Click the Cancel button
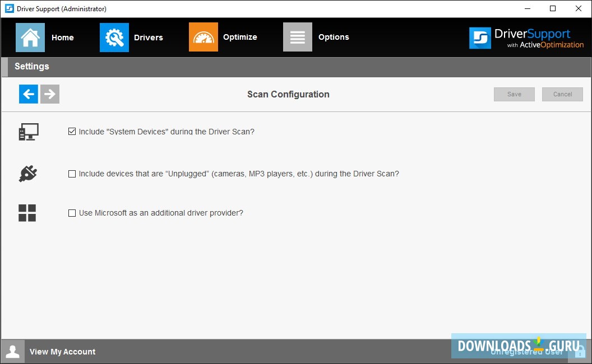This screenshot has height=364, width=592. (562, 94)
